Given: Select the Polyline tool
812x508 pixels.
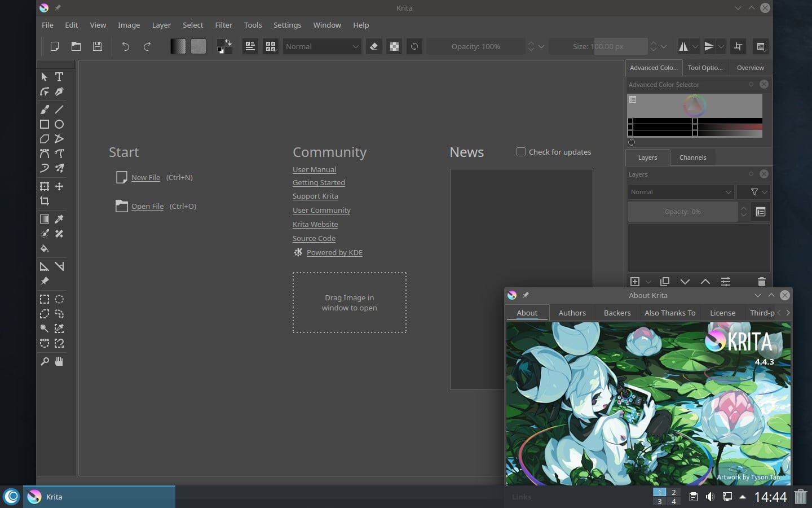Looking at the screenshot, I should pos(59,139).
